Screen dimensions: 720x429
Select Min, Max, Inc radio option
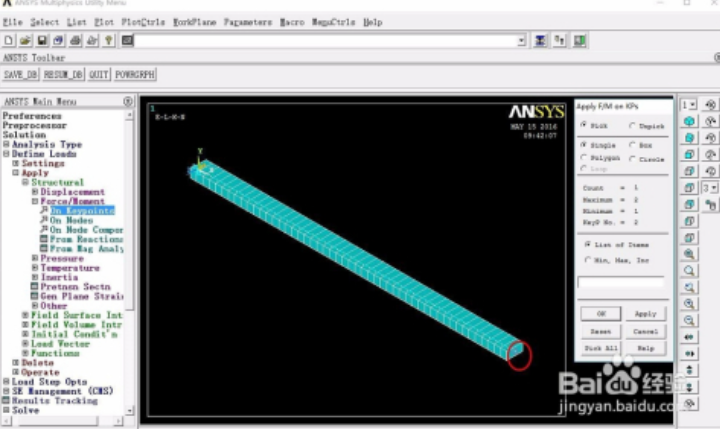tap(587, 260)
